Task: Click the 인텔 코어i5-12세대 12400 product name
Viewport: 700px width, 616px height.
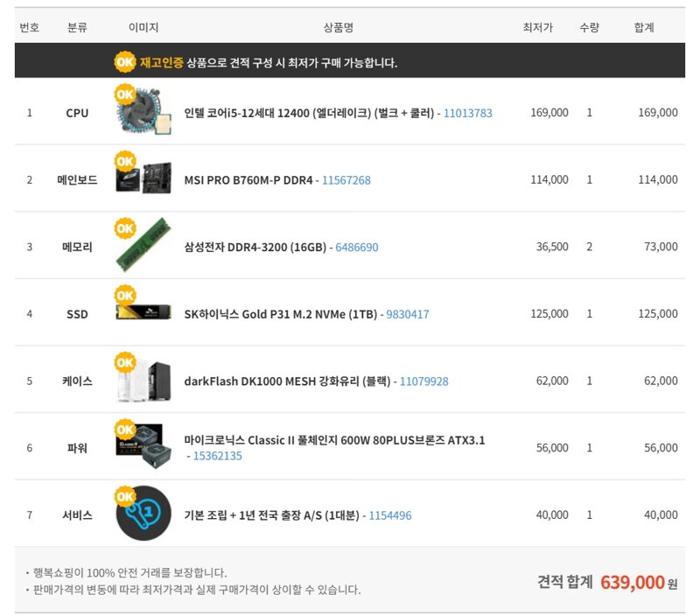Action: [309, 113]
